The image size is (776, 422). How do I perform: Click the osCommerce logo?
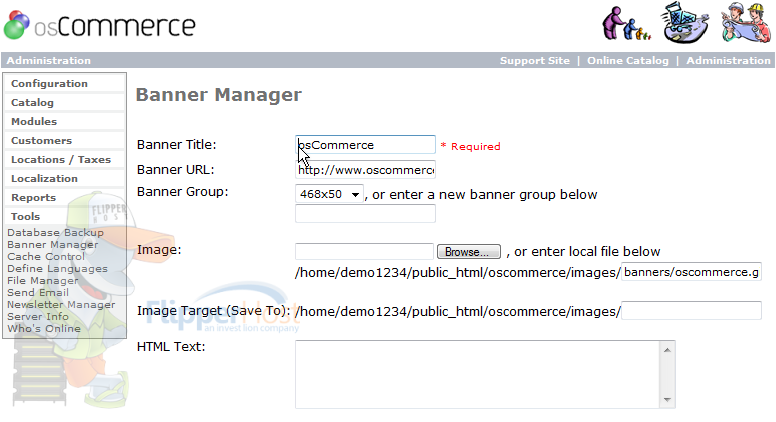tap(100, 25)
